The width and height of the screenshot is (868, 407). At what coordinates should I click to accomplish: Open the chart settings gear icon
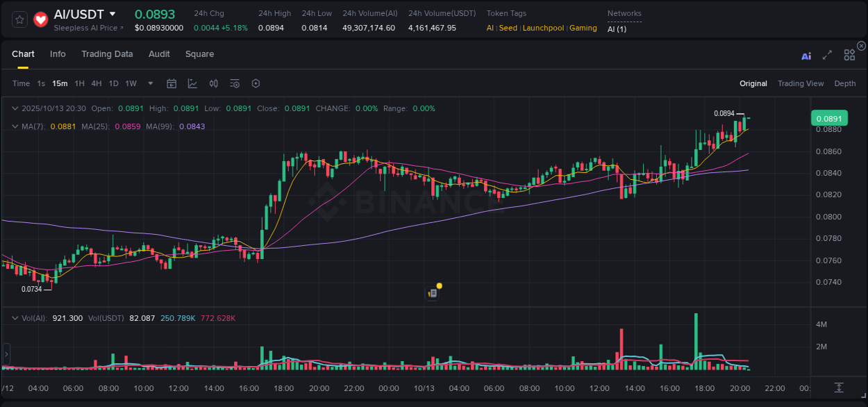pyautogui.click(x=256, y=83)
